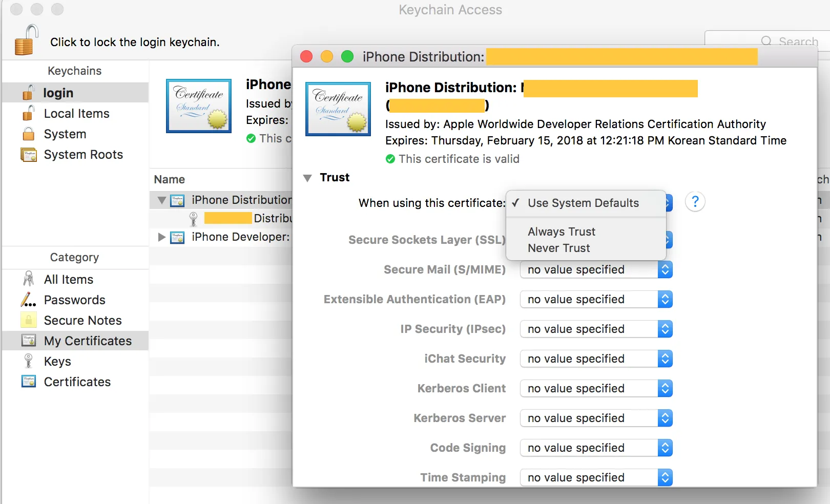Screen dimensions: 830x504
Task: Choose Never Trust from the menu
Action: tap(559, 248)
